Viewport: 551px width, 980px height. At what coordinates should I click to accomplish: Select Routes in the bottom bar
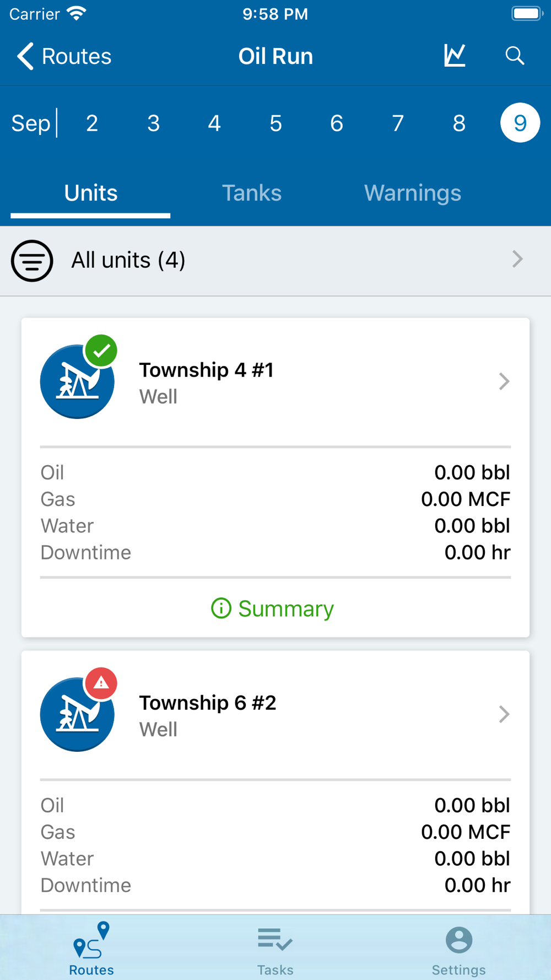point(91,949)
